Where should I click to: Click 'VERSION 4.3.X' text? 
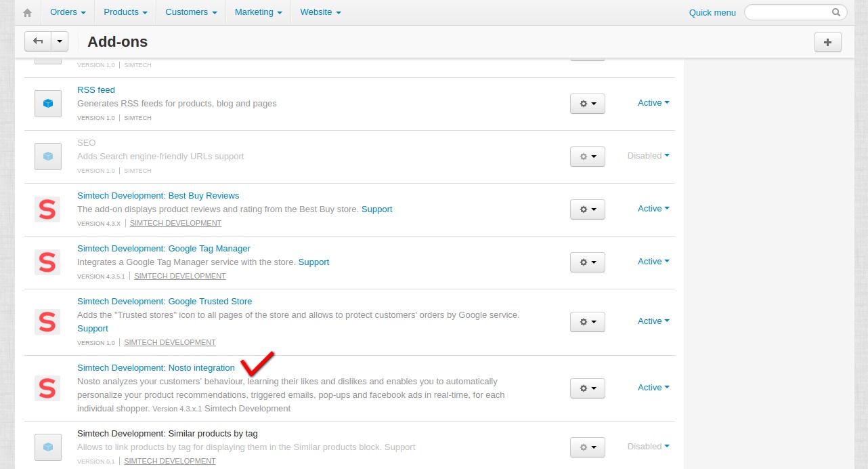[99, 224]
